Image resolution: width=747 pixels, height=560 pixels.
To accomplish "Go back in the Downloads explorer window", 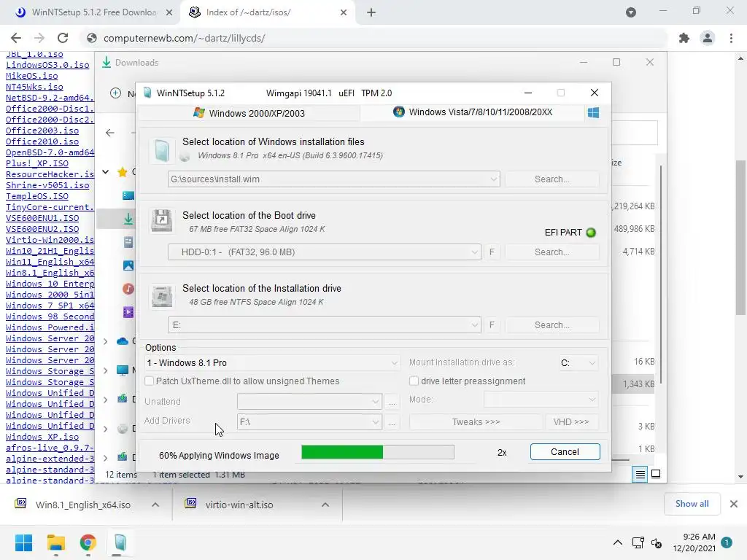I will (x=110, y=133).
